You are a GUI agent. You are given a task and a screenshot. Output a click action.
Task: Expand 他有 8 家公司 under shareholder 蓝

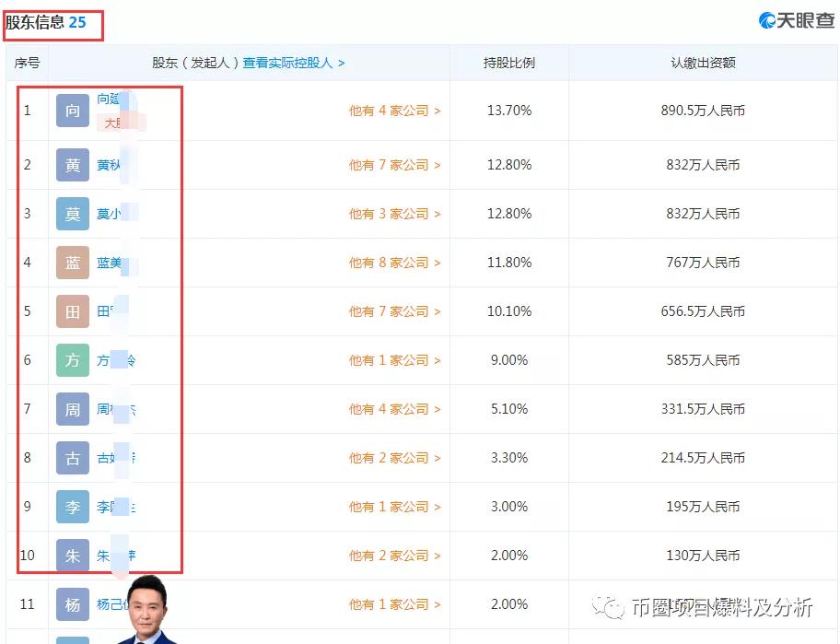391,263
